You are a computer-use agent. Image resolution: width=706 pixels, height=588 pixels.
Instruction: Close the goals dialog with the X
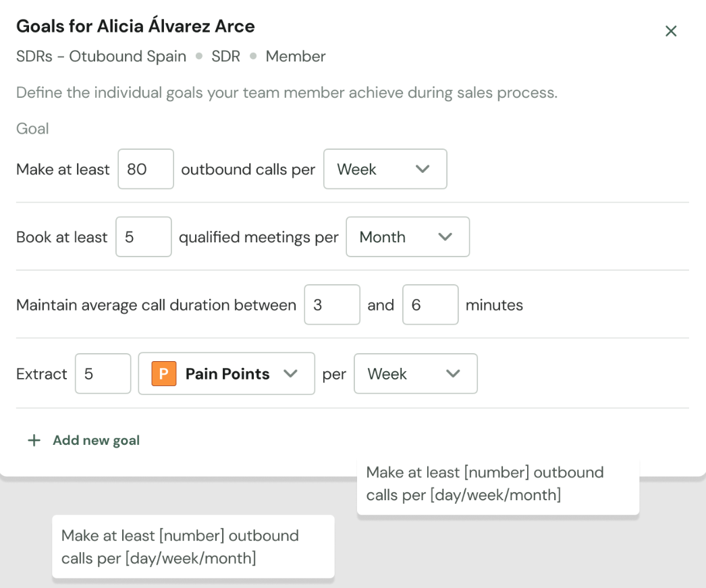point(671,31)
